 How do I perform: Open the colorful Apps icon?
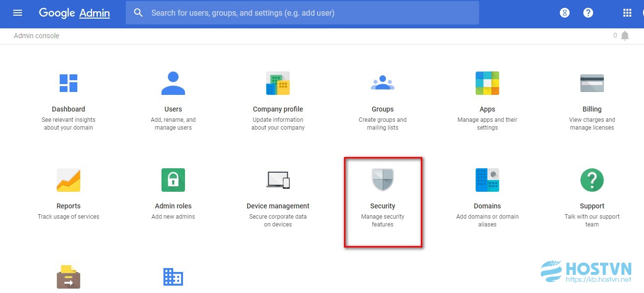pyautogui.click(x=487, y=83)
